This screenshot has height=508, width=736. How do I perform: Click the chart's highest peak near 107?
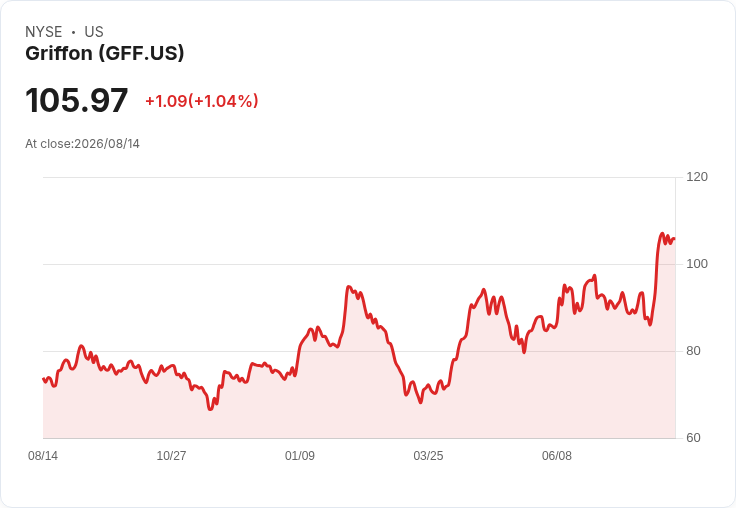pos(662,233)
